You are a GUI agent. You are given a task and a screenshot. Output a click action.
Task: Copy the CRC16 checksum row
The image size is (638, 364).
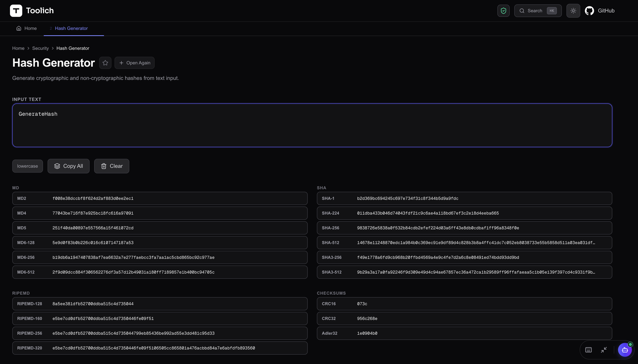pyautogui.click(x=464, y=304)
